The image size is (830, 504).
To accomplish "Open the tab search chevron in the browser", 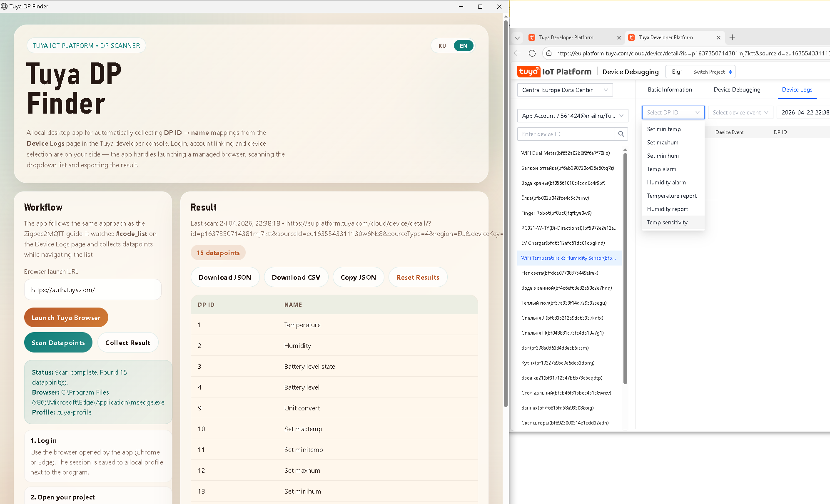I will click(x=517, y=37).
